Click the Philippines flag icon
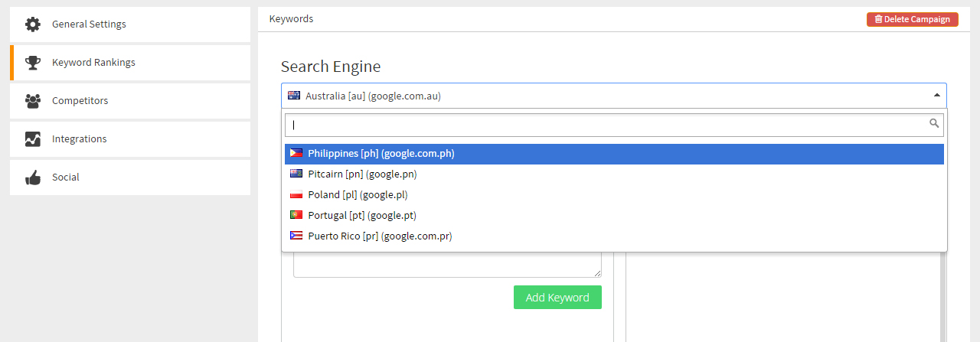 [296, 154]
